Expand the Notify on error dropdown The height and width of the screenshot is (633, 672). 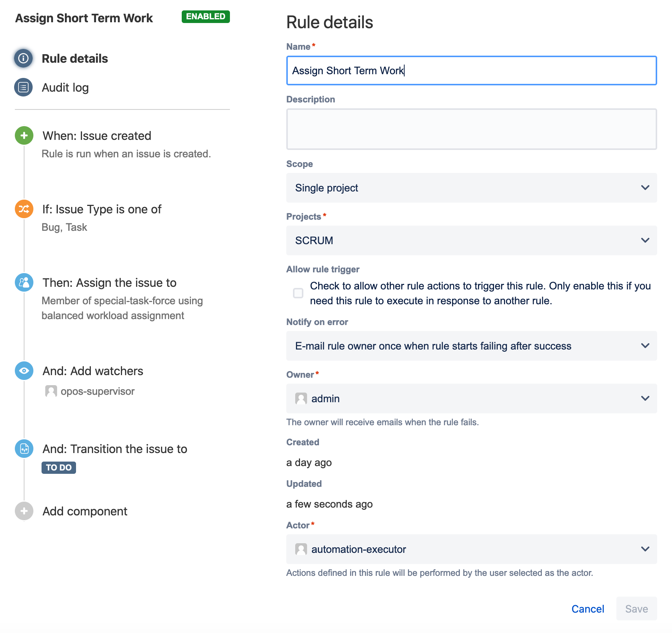pos(471,346)
